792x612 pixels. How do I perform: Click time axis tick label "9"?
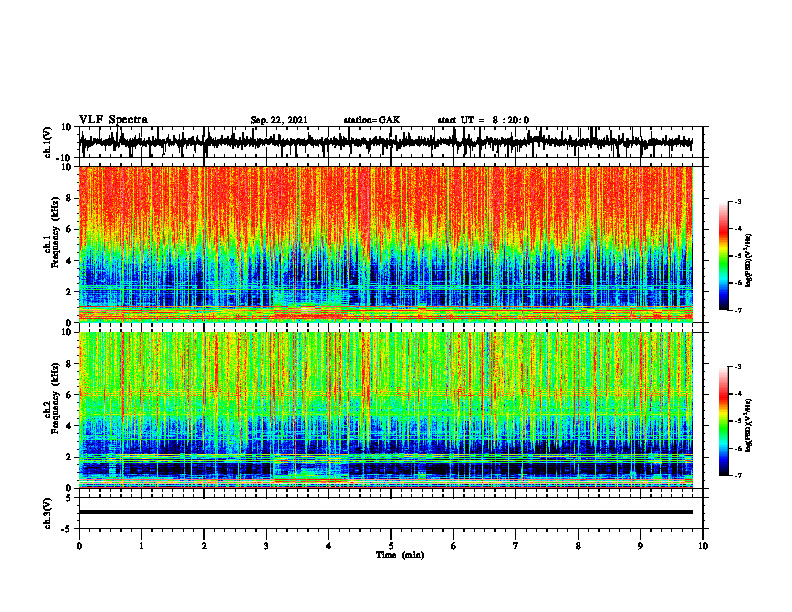(x=640, y=546)
